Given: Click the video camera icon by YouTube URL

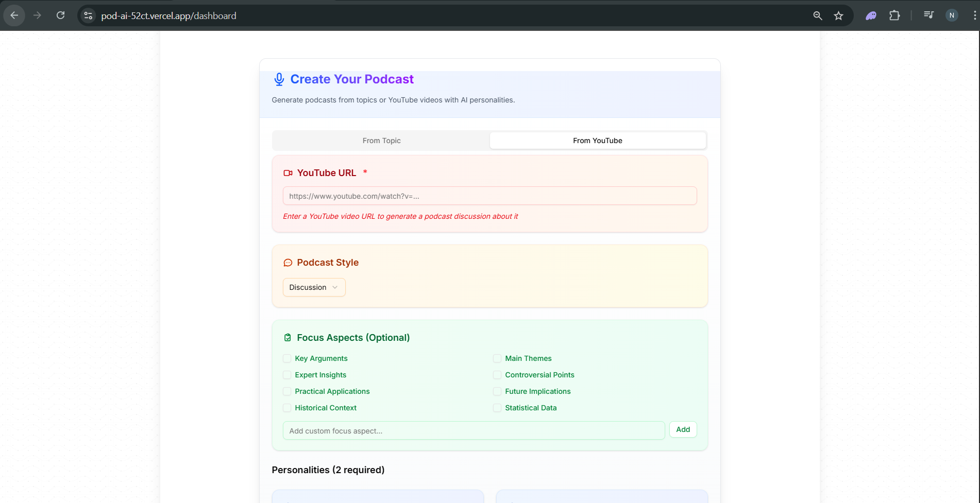Looking at the screenshot, I should pos(288,173).
